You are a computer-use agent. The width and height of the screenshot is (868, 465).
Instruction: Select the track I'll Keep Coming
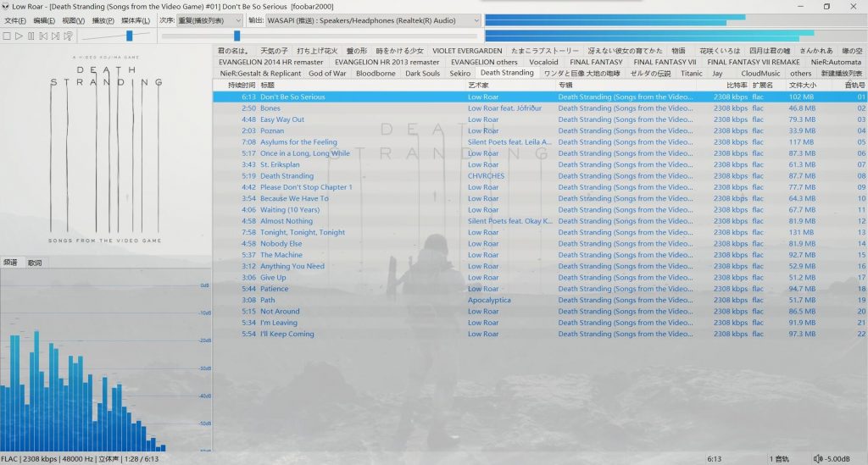(540, 334)
